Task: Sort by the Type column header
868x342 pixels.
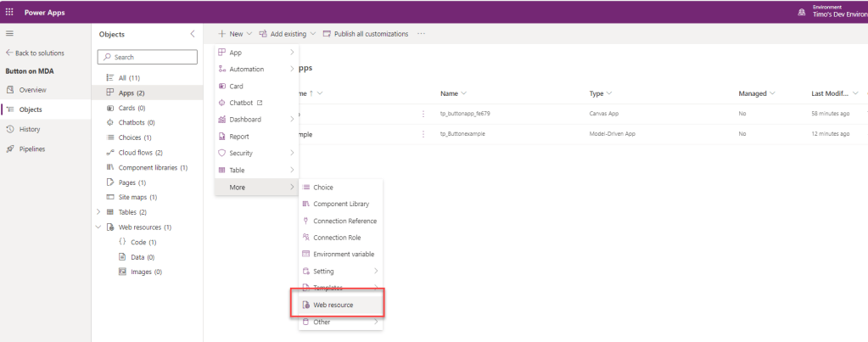Action: pyautogui.click(x=601, y=93)
